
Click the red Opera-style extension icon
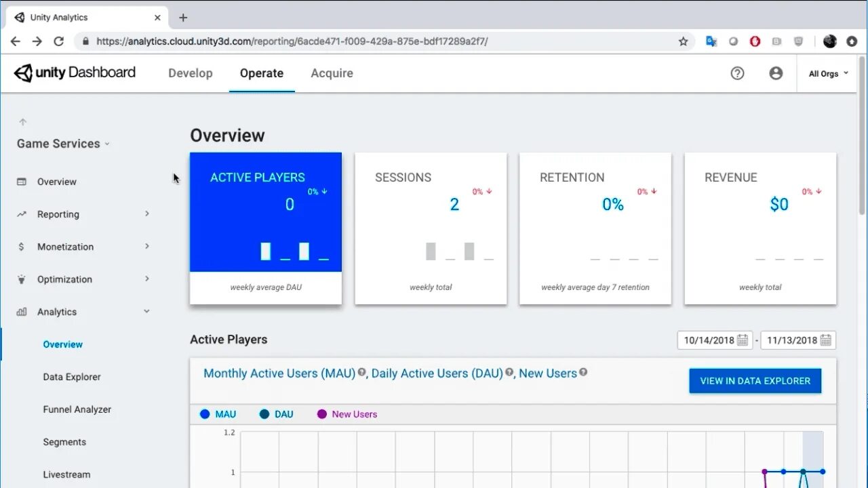click(x=755, y=41)
